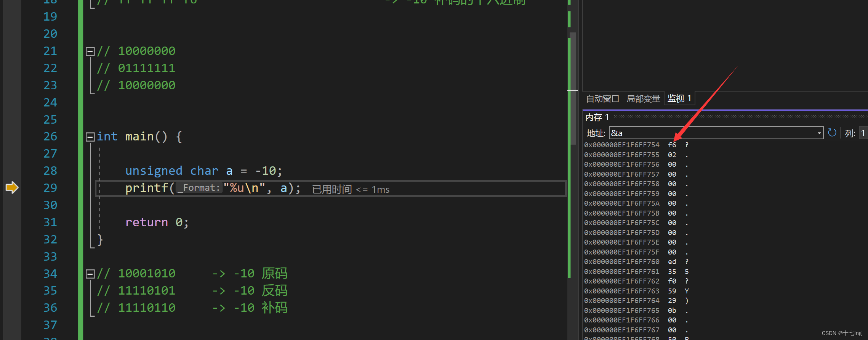Click the byte value f6 in memory
This screenshot has width=868, height=340.
(x=672, y=145)
